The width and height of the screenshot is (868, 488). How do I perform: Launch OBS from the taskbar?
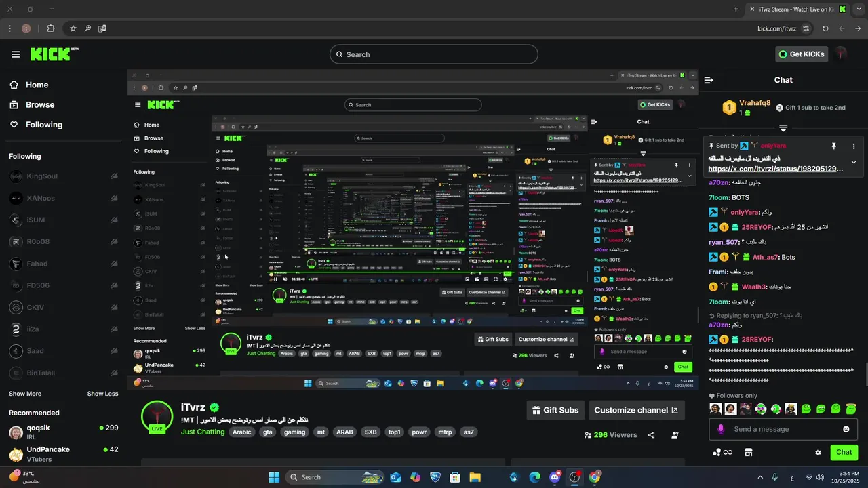pyautogui.click(x=574, y=477)
